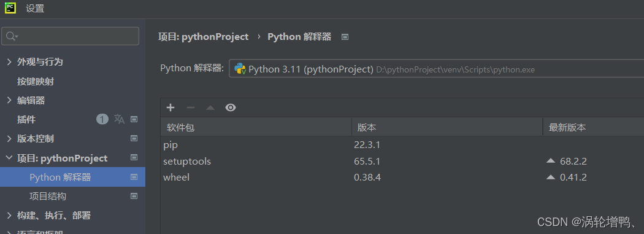The height and width of the screenshot is (234, 644).
Task: Click latest version 0.41.2 cell
Action: [x=573, y=177]
